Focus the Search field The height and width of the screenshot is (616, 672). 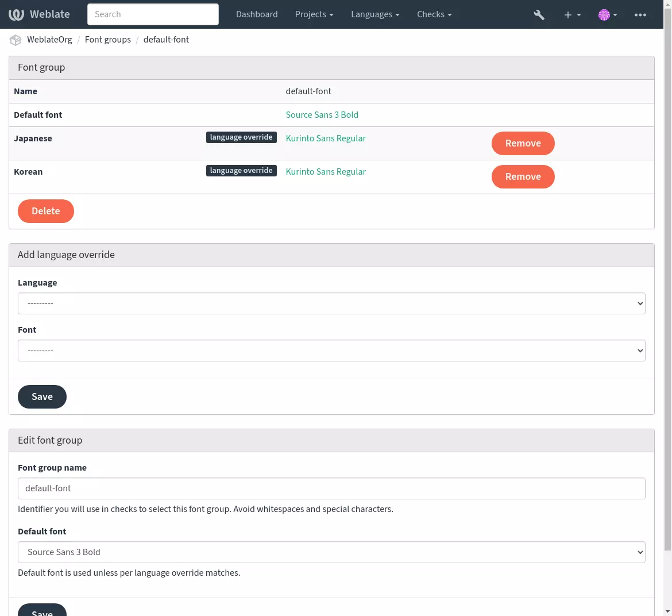click(x=153, y=14)
